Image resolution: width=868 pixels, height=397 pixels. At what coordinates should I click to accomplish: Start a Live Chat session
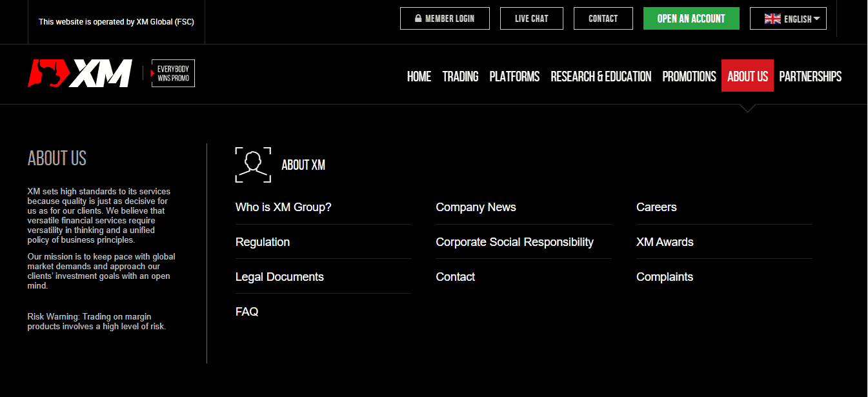click(x=532, y=19)
